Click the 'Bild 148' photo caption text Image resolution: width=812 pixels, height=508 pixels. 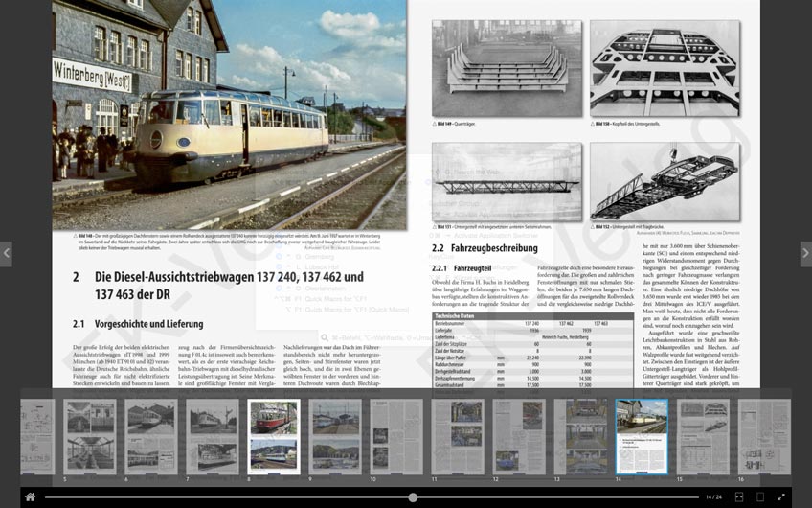point(227,242)
